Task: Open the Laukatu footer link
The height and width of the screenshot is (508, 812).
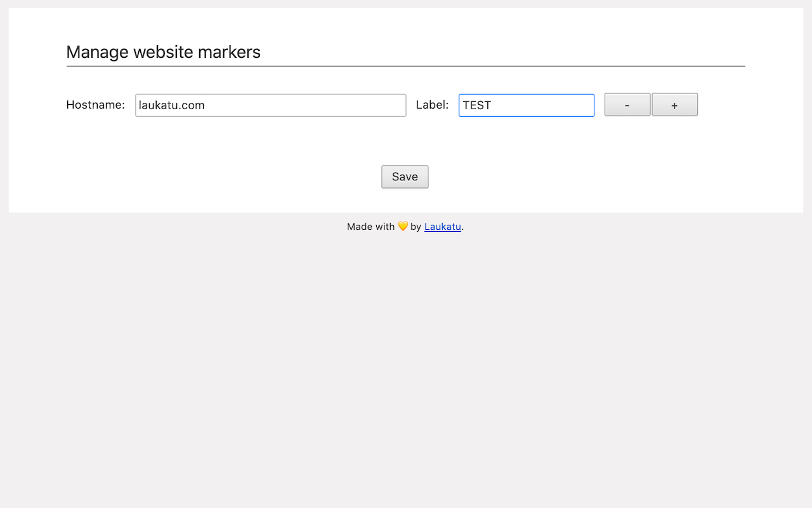Action: click(442, 227)
